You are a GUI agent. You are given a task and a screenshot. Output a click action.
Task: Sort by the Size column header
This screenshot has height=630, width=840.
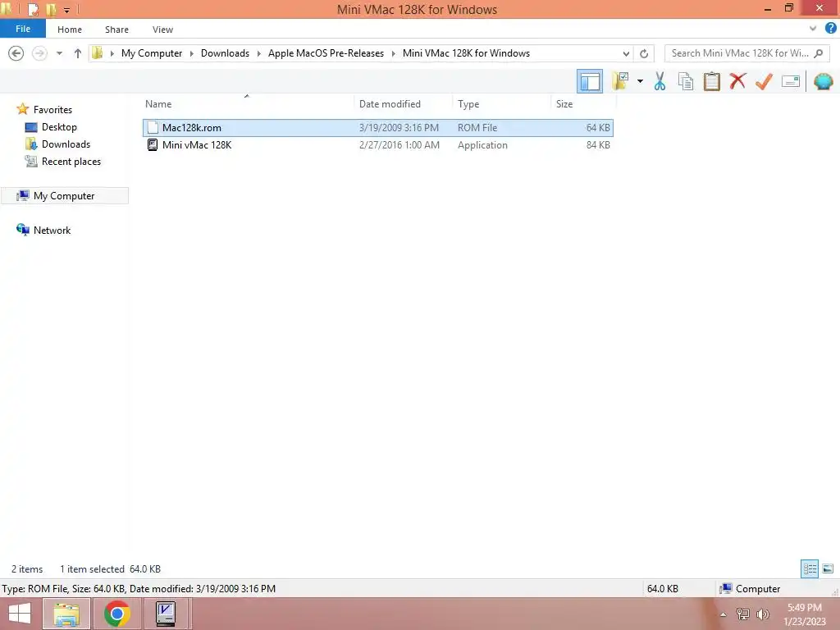pos(564,104)
